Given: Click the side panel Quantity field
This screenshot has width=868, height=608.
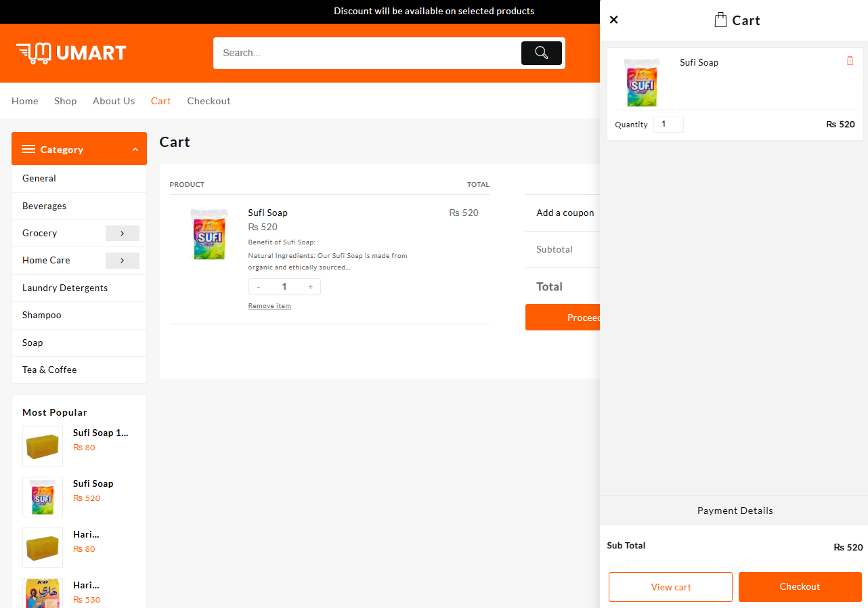Looking at the screenshot, I should point(668,124).
